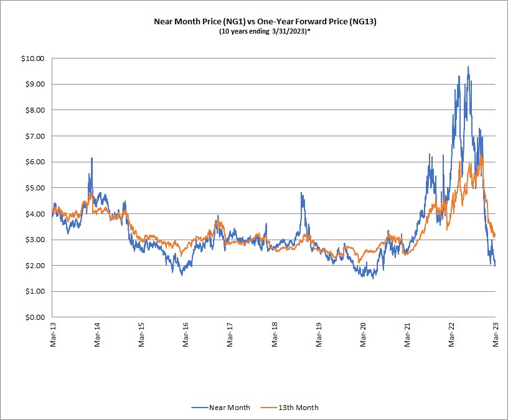Select the $10.00 y-axis label
508x420 pixels.
tap(32, 58)
